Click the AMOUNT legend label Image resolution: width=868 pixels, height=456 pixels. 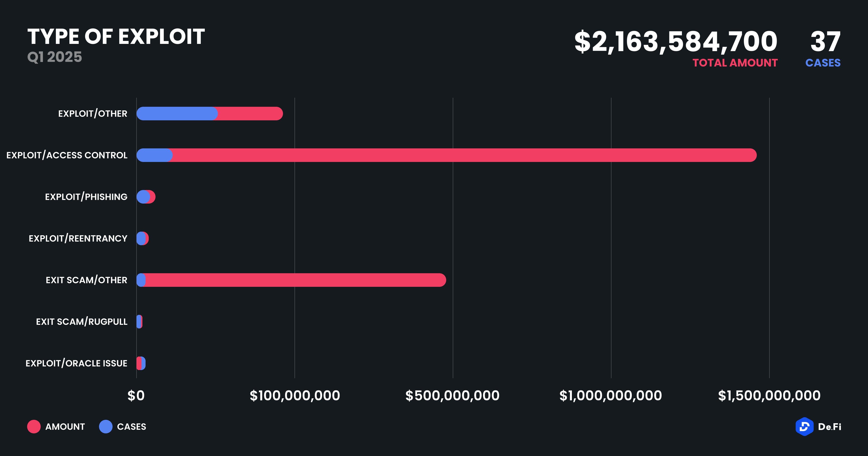point(65,427)
